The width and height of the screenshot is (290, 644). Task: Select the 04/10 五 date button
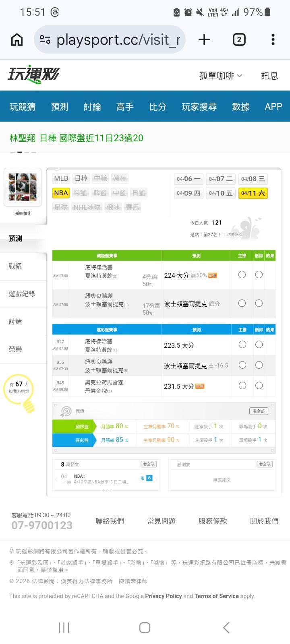[221, 193]
